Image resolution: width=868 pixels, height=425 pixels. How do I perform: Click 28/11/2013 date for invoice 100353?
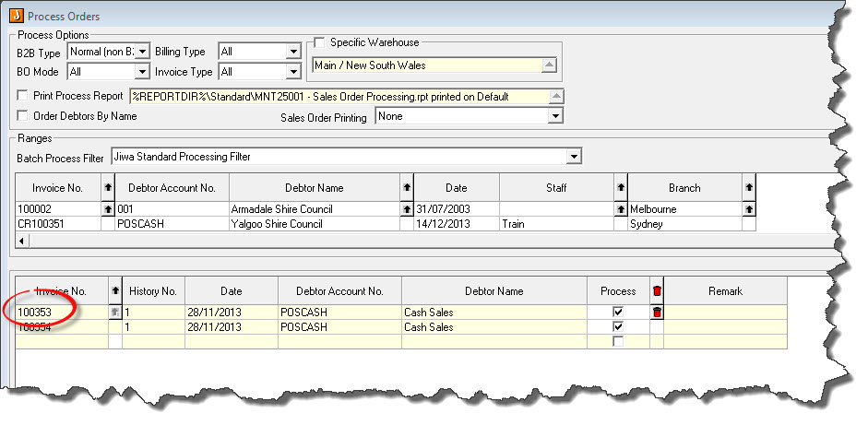click(x=232, y=313)
